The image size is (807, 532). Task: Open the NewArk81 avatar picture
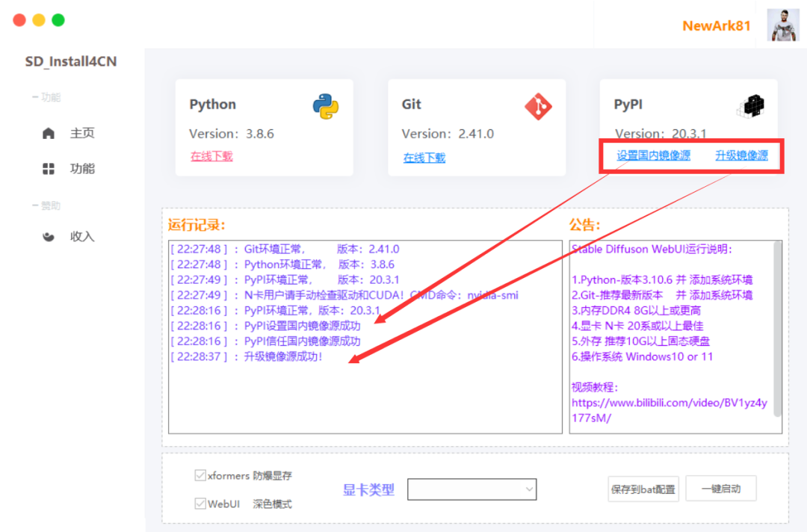[783, 25]
